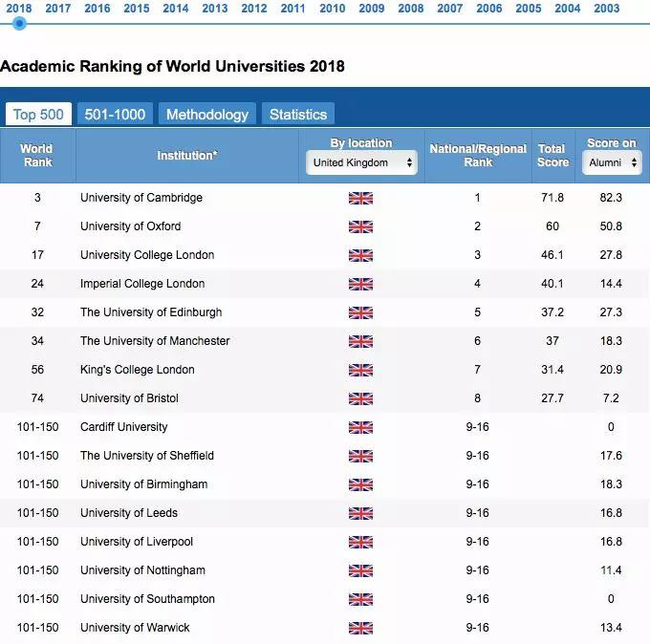Image resolution: width=650 pixels, height=644 pixels.
Task: Click the 2018 timeline slider marker dot
Action: click(x=19, y=23)
